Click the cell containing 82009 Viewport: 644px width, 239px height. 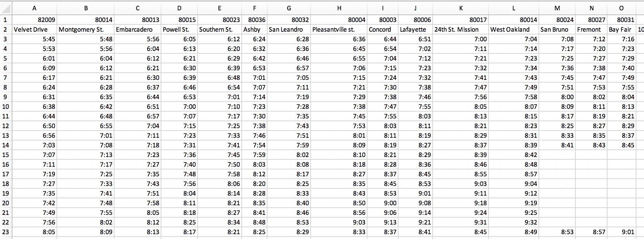point(34,20)
